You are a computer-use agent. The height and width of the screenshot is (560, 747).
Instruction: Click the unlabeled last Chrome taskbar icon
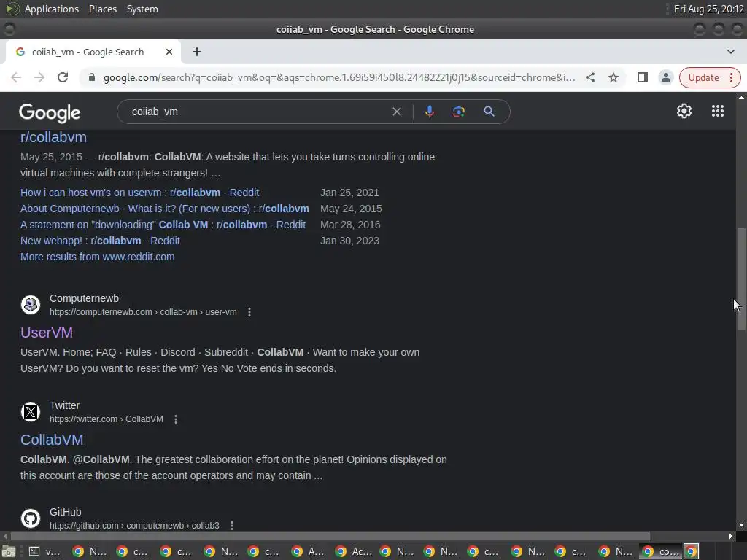pyautogui.click(x=692, y=551)
